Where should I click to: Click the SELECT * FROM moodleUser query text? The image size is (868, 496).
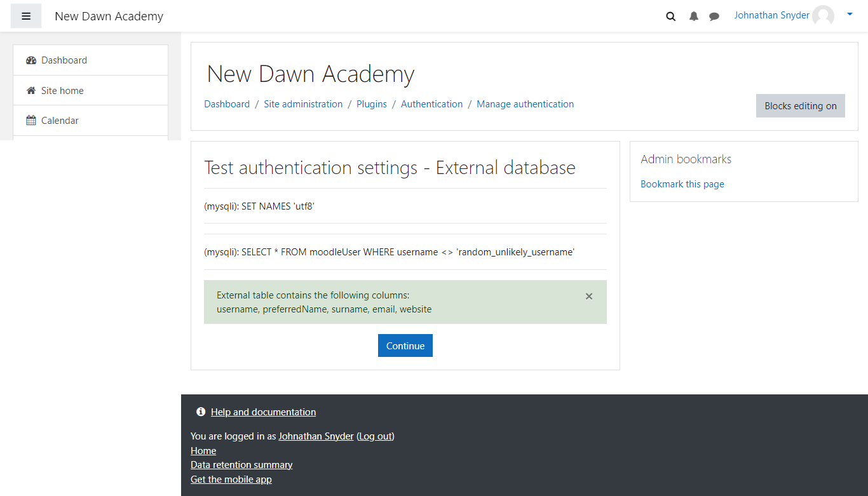click(x=390, y=252)
